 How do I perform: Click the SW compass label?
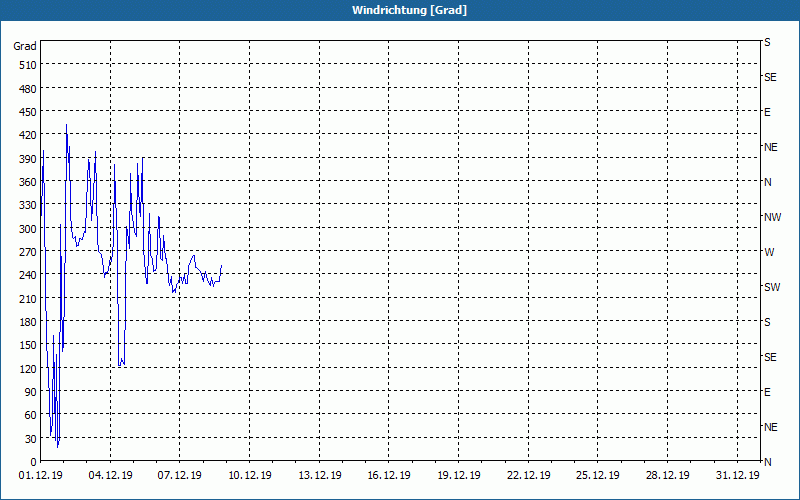772,287
